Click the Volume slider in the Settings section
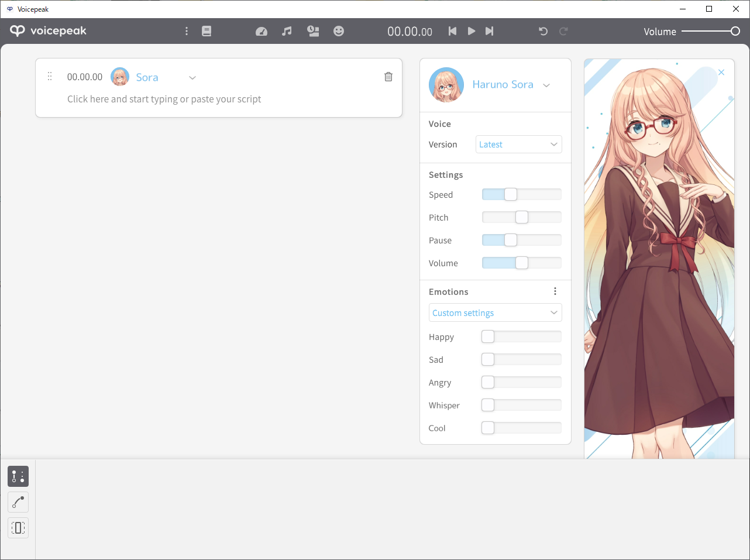 click(522, 263)
